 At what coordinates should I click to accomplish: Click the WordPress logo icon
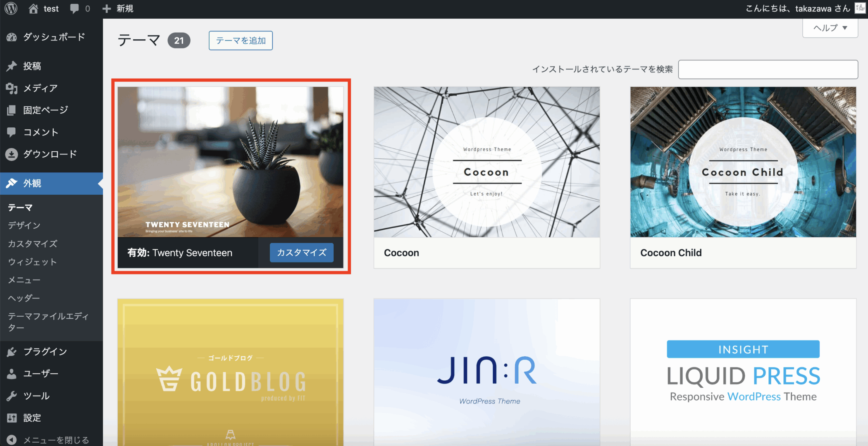11,9
